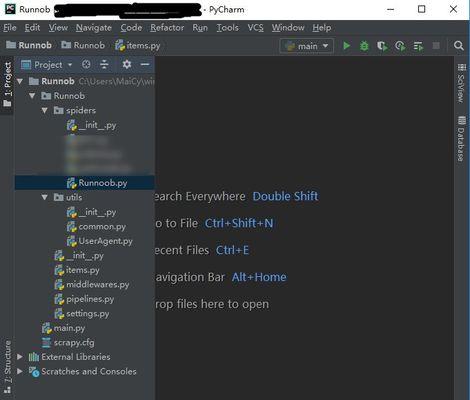Select pipelines.py file

tap(85, 299)
